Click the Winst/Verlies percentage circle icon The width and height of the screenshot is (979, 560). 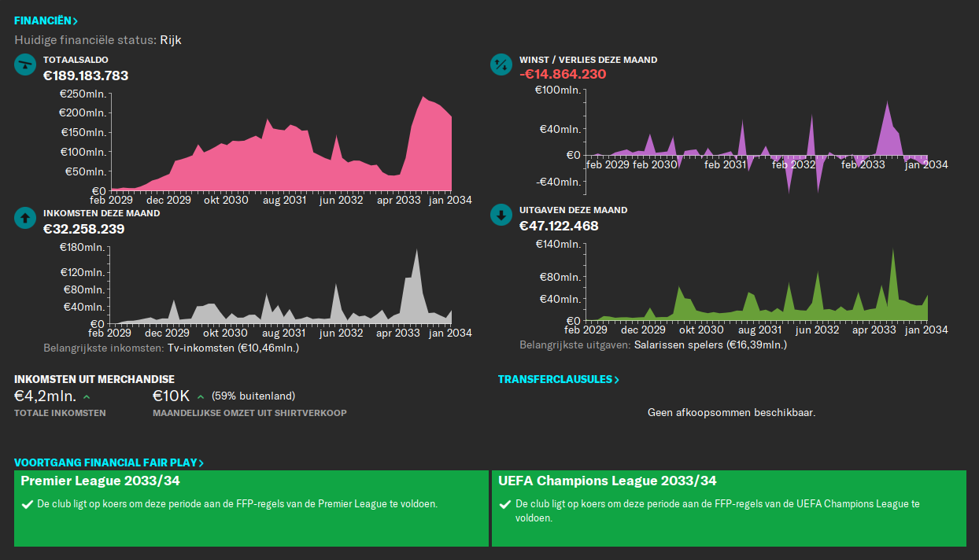click(x=501, y=64)
